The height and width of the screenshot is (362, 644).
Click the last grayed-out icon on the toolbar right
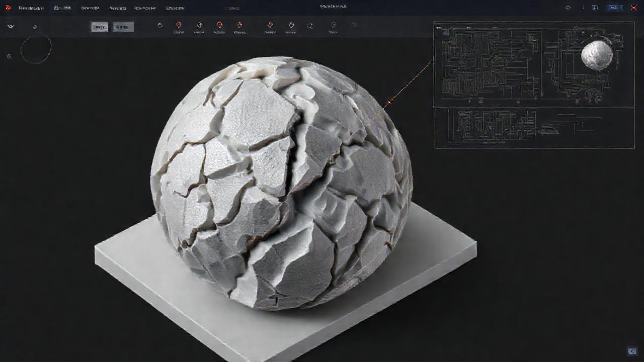(354, 26)
